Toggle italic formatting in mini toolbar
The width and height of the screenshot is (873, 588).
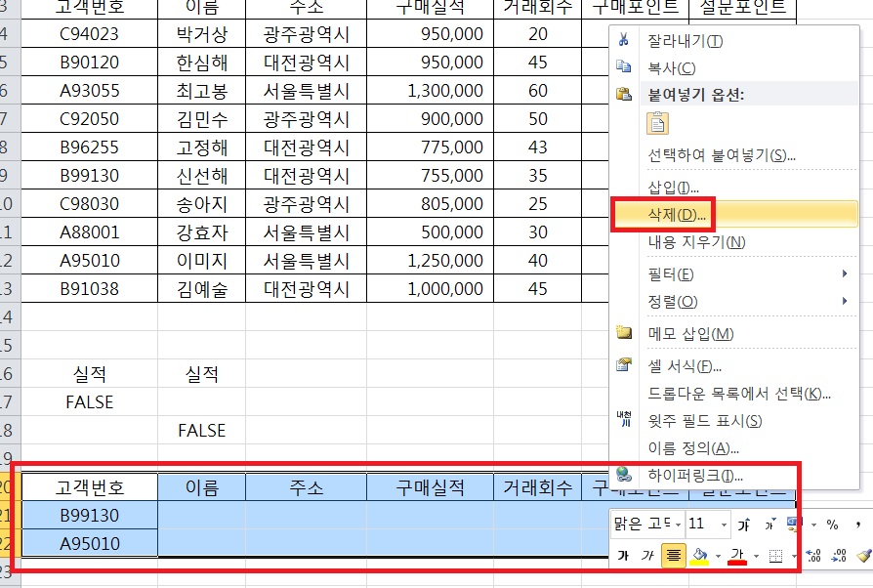647,556
